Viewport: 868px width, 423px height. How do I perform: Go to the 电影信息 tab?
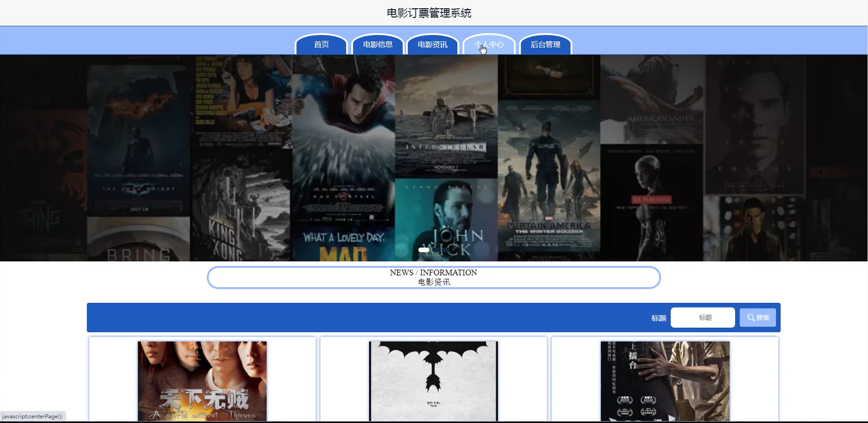(377, 44)
